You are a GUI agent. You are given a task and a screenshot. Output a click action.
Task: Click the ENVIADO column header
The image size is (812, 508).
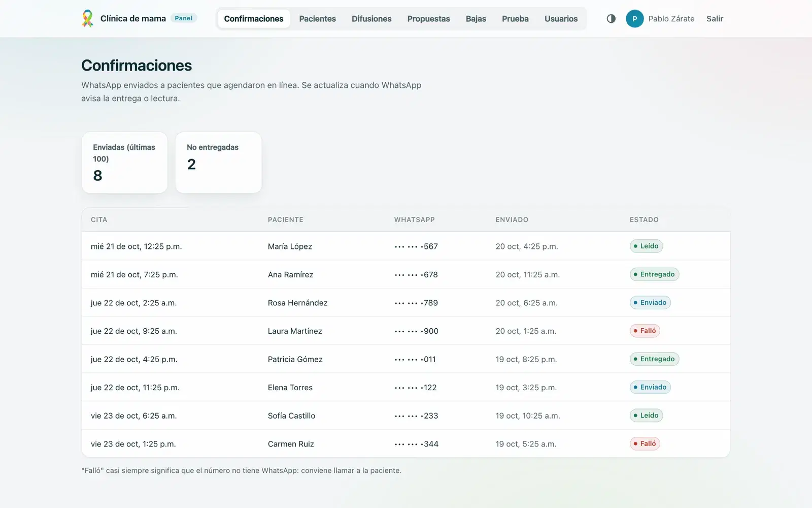click(x=512, y=219)
